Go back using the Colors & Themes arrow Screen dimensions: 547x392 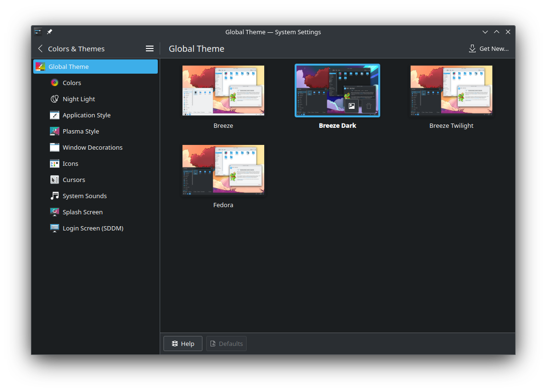pyautogui.click(x=40, y=49)
